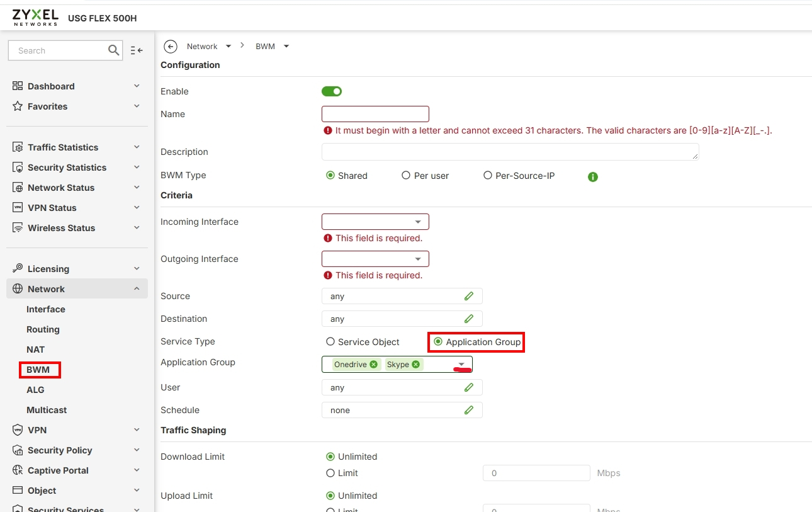812x512 pixels.
Task: Open the Outgoing Interface dropdown
Action: coord(375,259)
